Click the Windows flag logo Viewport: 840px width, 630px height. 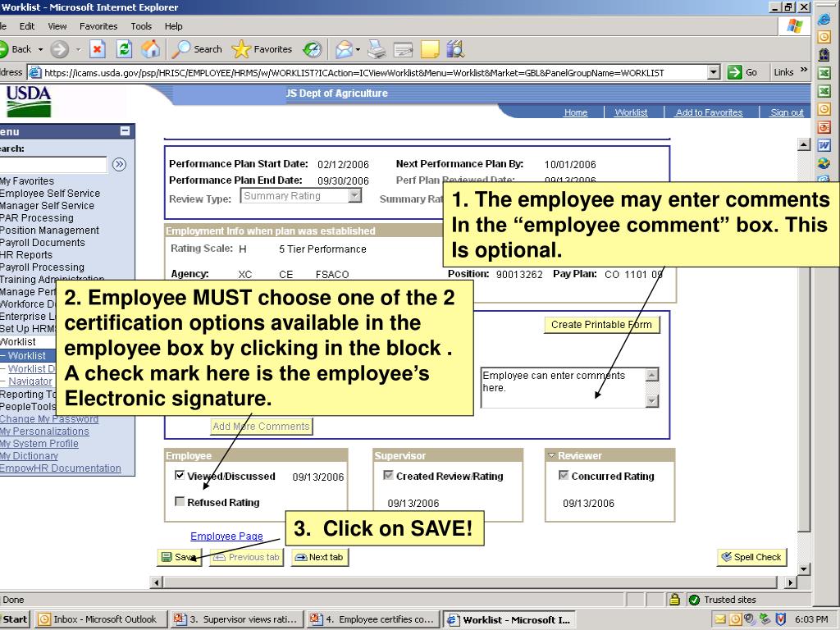[x=795, y=26]
